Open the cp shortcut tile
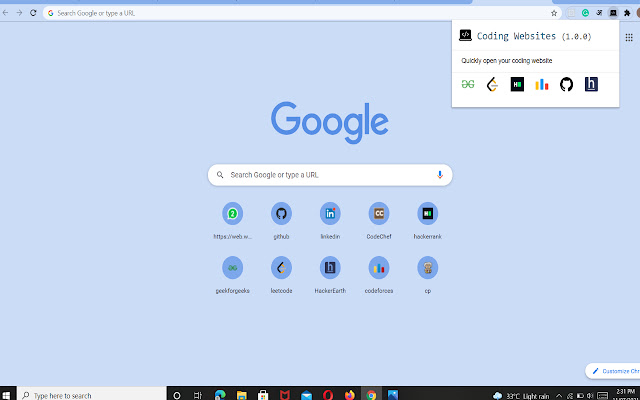The height and width of the screenshot is (400, 640). pyautogui.click(x=427, y=275)
